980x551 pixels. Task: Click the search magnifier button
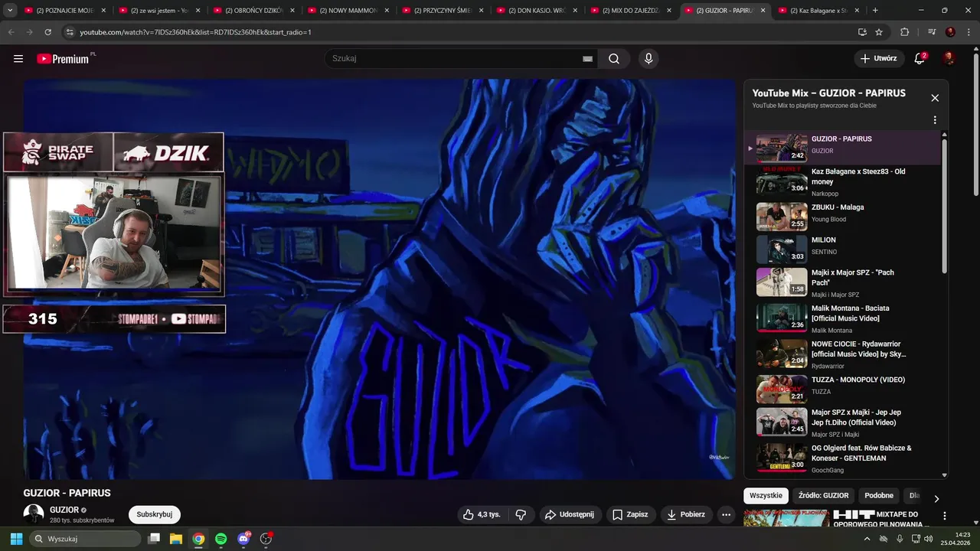point(614,59)
